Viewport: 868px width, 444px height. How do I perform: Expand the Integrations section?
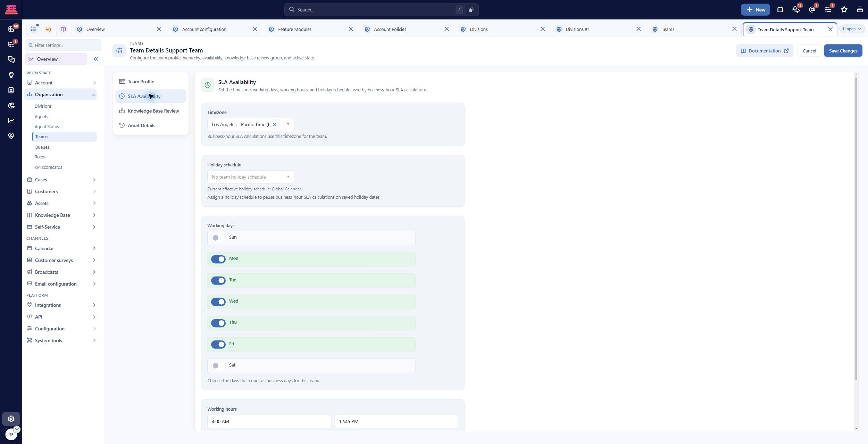coord(61,305)
